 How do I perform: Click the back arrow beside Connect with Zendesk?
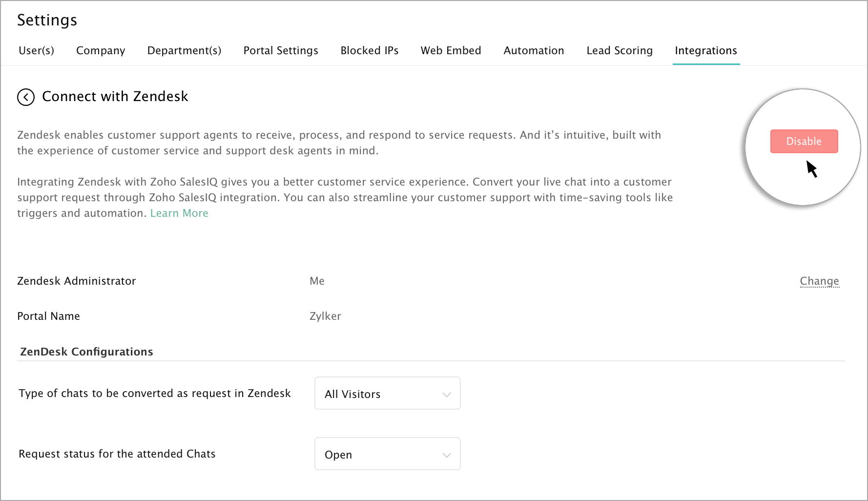pyautogui.click(x=26, y=97)
